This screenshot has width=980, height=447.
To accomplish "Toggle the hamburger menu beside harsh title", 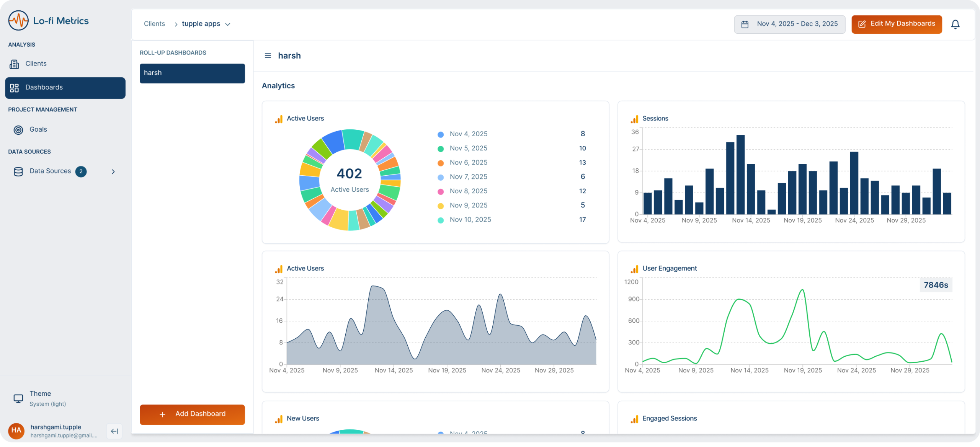I will (x=268, y=56).
